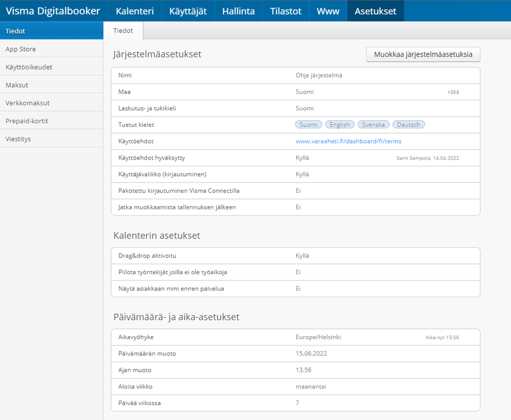Go to Maksut in the sidebar

(x=52, y=85)
